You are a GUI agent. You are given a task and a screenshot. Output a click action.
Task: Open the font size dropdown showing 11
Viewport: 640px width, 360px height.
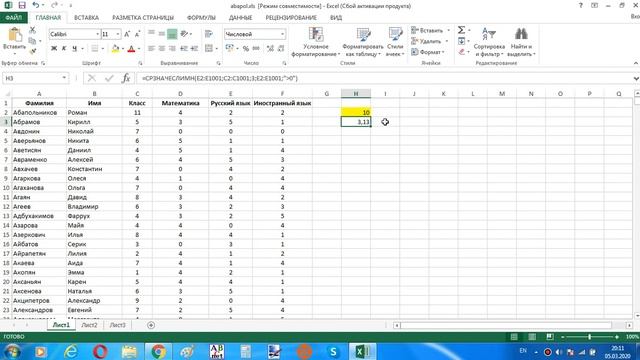pyautogui.click(x=118, y=34)
